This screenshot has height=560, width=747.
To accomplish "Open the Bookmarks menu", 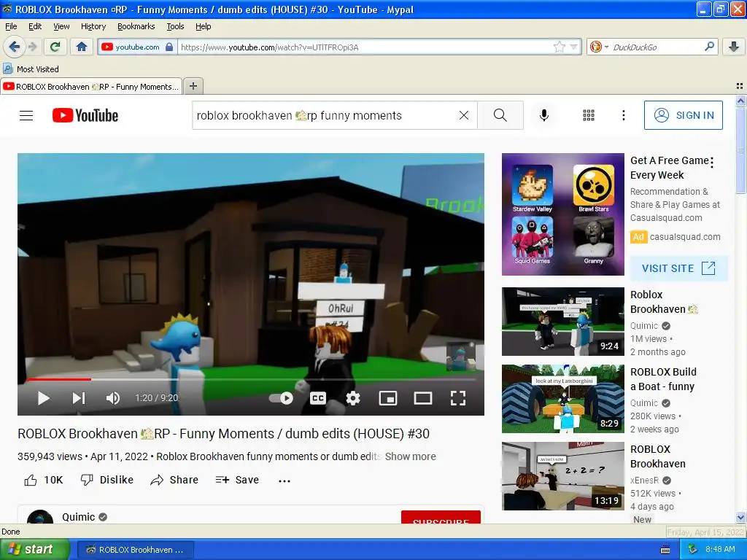I will coord(136,26).
